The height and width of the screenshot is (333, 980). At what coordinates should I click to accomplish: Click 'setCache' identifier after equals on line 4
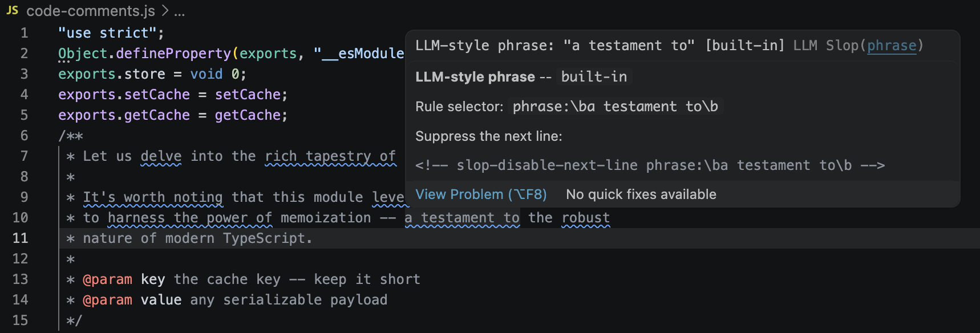click(x=248, y=95)
